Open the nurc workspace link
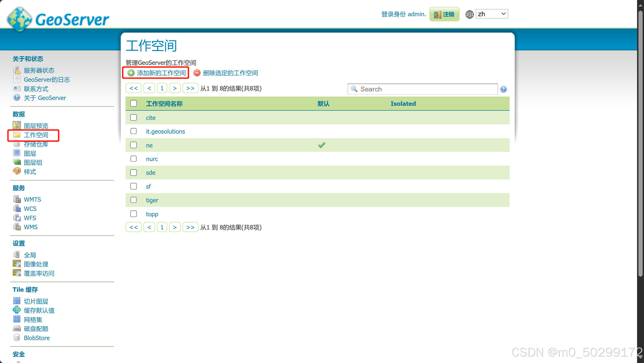The width and height of the screenshot is (644, 363). [152, 159]
